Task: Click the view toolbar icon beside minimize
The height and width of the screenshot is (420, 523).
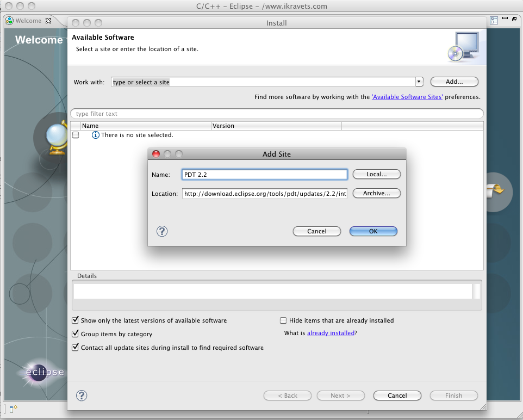Action: click(x=494, y=20)
